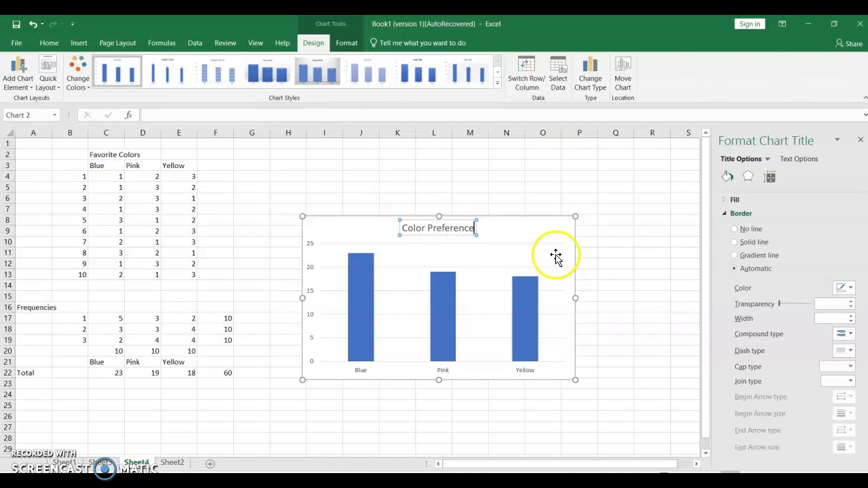Switch to Text Options in format pane
The image size is (868, 488).
pos(799,159)
